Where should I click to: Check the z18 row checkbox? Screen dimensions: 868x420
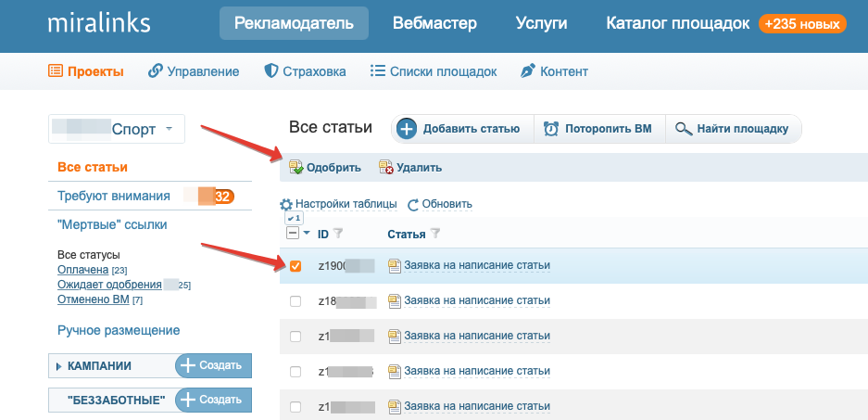(296, 301)
